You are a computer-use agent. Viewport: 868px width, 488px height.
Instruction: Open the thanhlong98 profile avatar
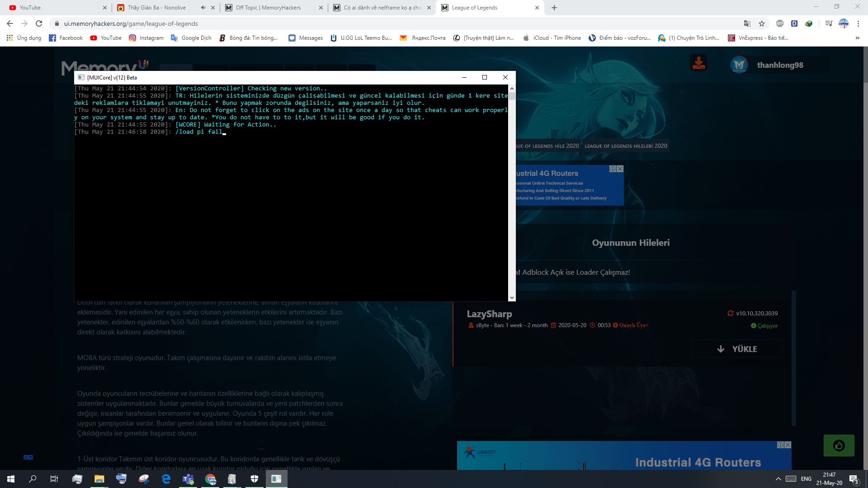click(x=739, y=65)
